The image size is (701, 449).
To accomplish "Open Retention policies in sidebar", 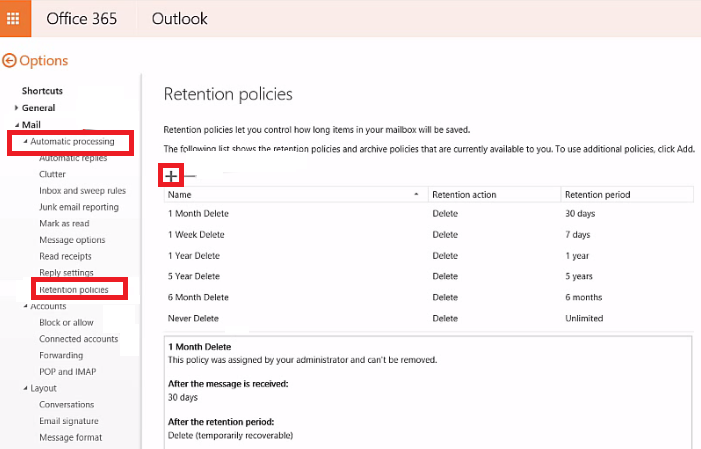I will (74, 290).
